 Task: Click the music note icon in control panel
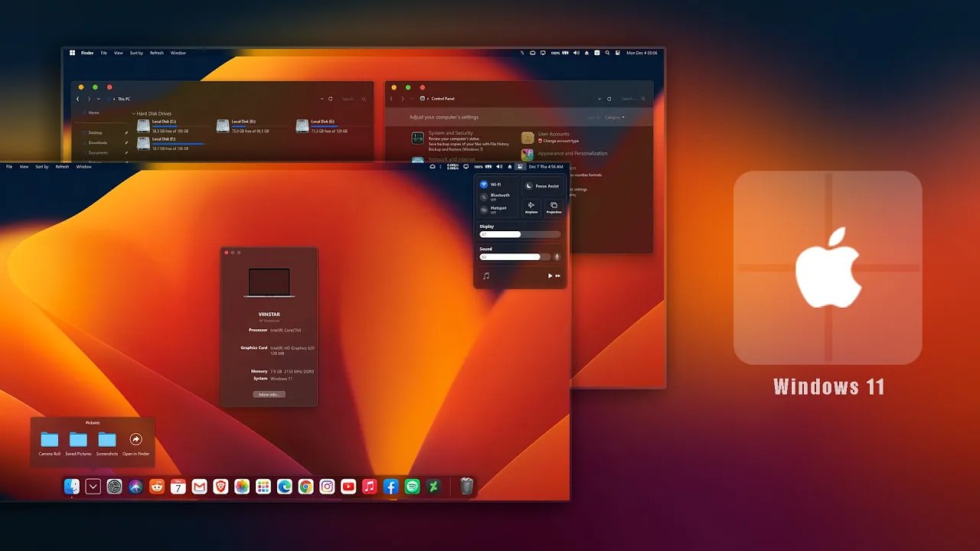486,275
